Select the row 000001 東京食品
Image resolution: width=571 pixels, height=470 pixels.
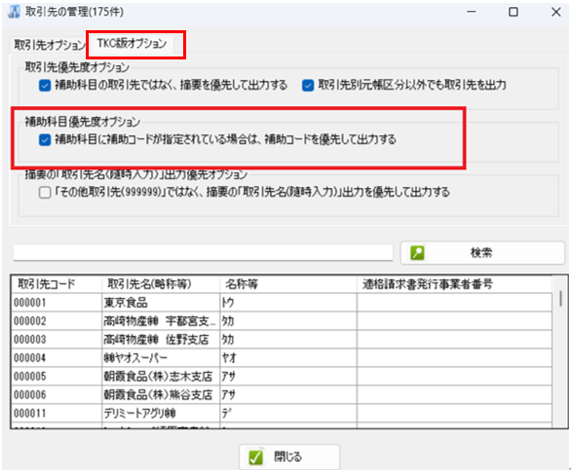click(281, 303)
